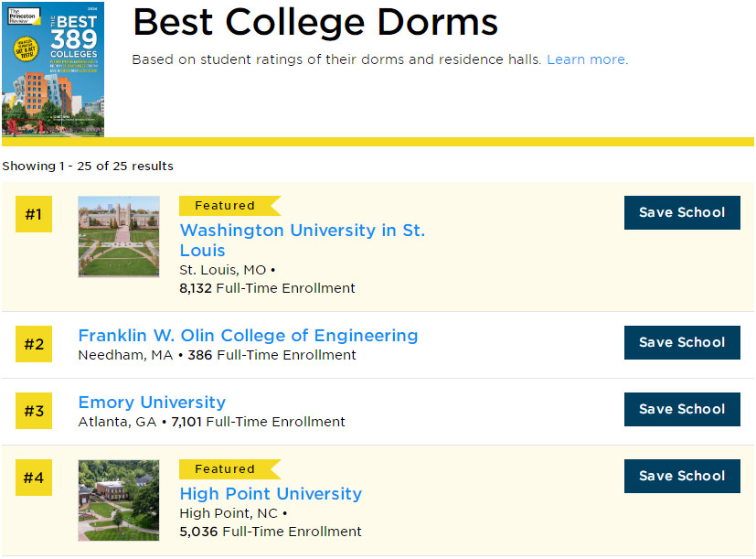Save School for High Point University

click(x=682, y=476)
